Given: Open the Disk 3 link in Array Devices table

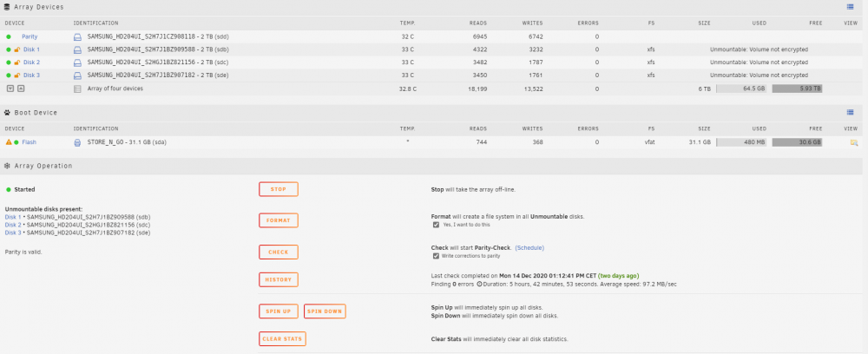Looking at the screenshot, I should pyautogui.click(x=31, y=75).
